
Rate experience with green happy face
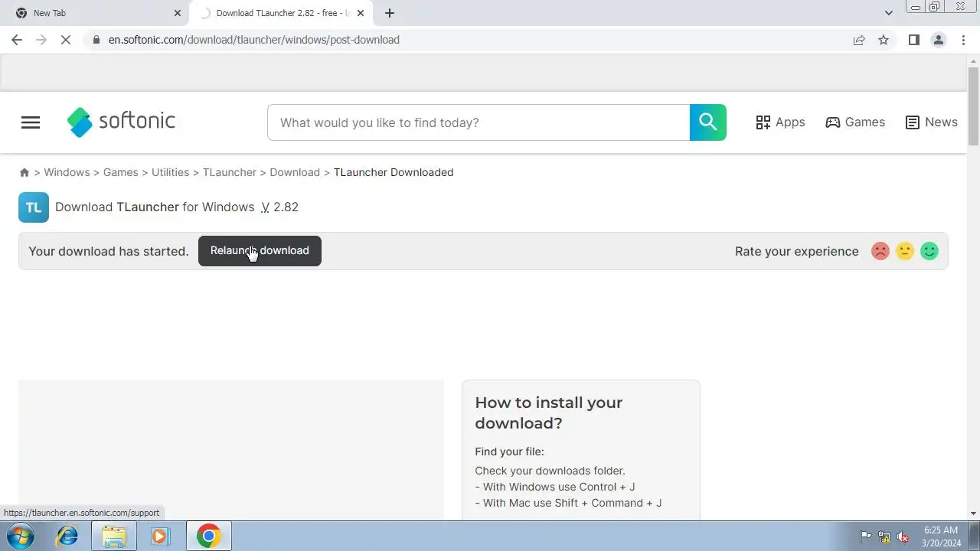929,251
